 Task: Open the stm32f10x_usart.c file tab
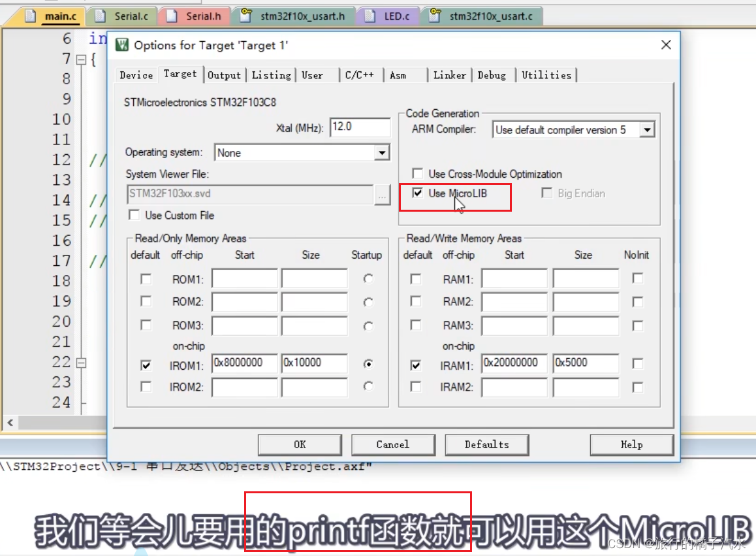[x=481, y=16]
